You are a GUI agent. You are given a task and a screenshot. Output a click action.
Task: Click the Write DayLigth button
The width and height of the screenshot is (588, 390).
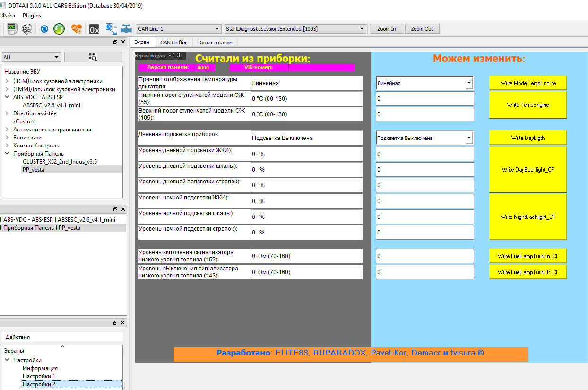pos(527,138)
